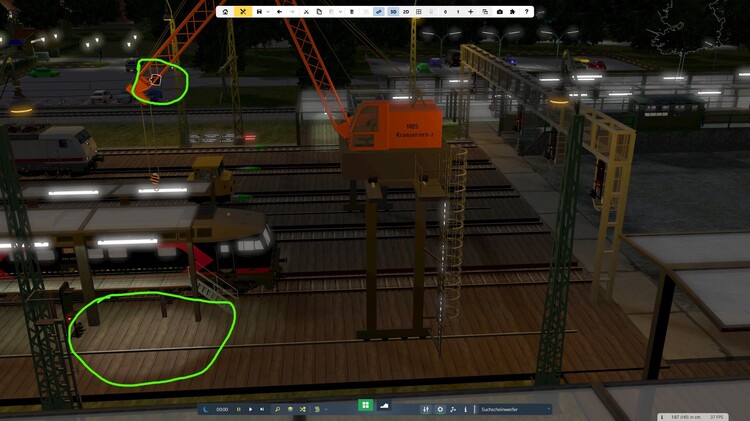Screen dimensions: 750x421
Task: Open the terrain editing mountain button
Action: pyautogui.click(x=384, y=406)
